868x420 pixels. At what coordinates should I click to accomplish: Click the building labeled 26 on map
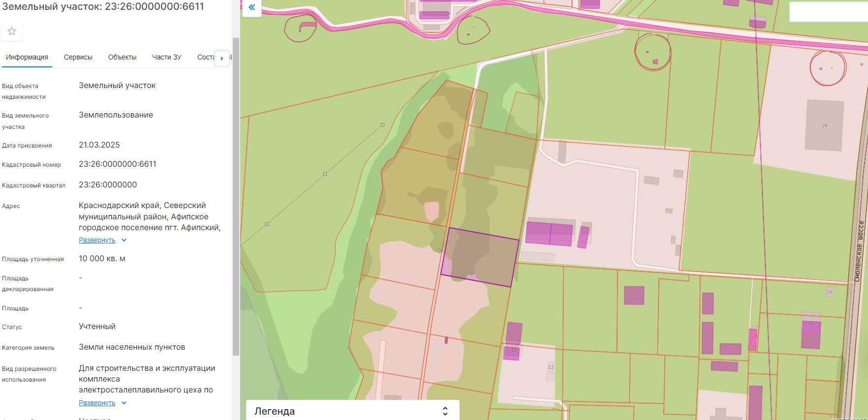pyautogui.click(x=829, y=292)
